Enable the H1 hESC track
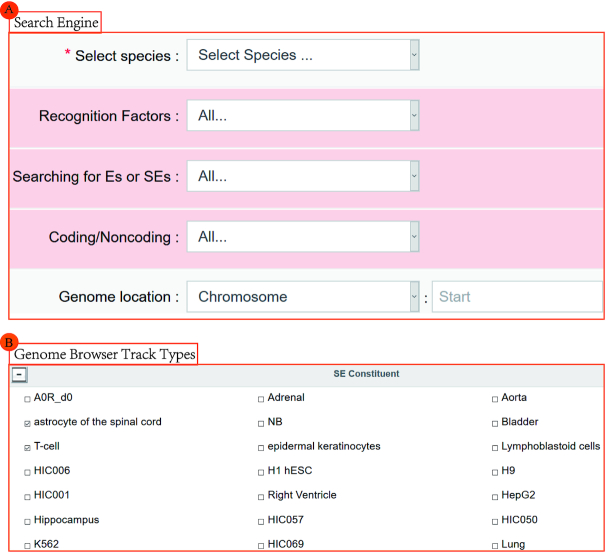The image size is (606, 553). [262, 471]
